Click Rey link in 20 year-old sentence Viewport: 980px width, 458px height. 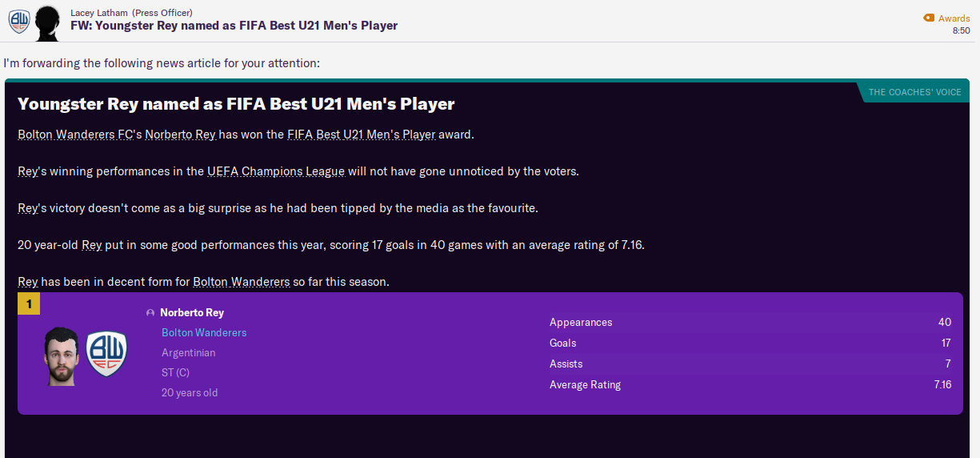pos(92,245)
